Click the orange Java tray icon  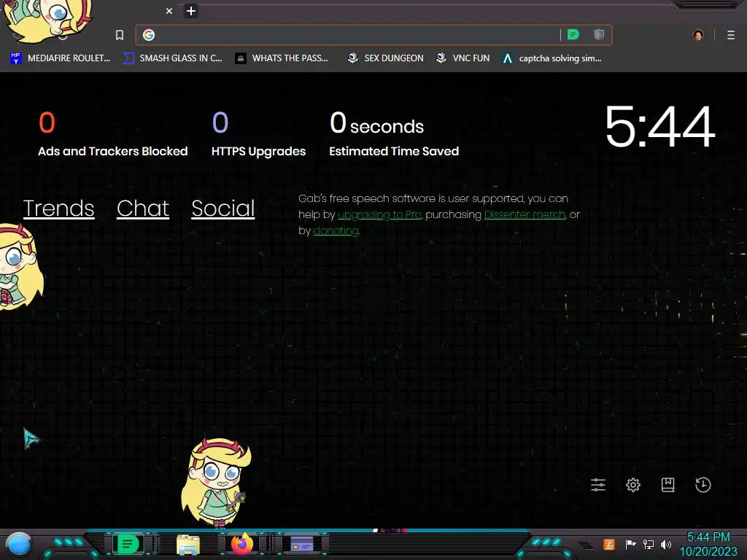pos(609,544)
